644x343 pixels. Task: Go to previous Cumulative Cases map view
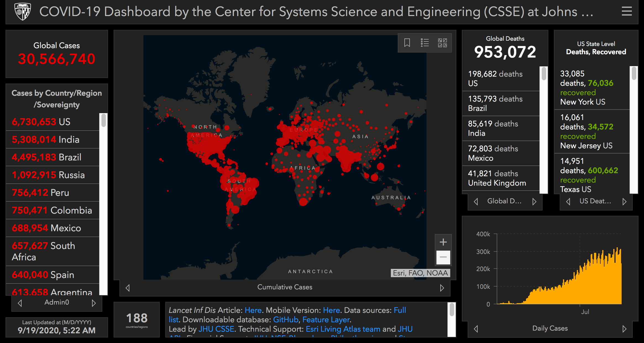point(128,288)
